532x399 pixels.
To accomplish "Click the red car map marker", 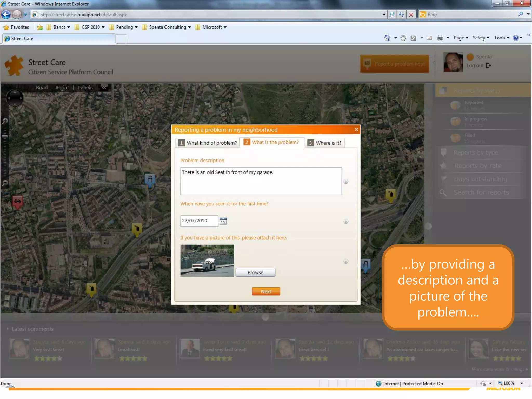I will coord(17,202).
